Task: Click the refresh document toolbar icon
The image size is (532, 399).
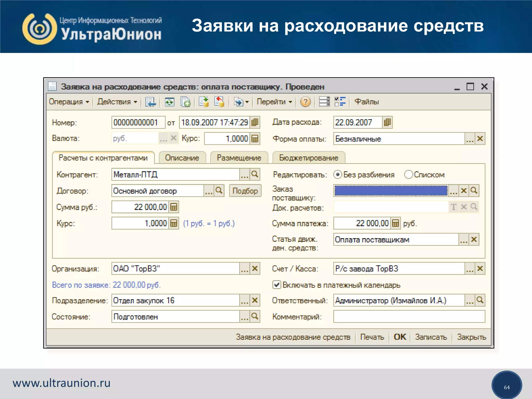Action: coord(169,102)
